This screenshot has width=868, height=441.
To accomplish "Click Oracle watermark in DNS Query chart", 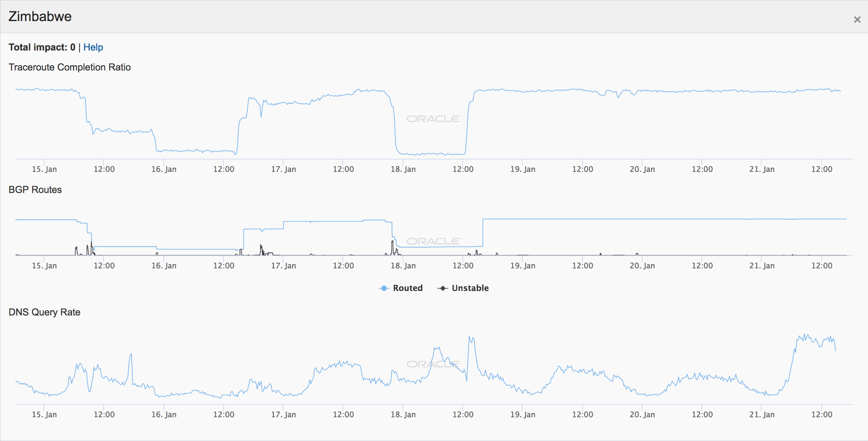I will point(433,364).
